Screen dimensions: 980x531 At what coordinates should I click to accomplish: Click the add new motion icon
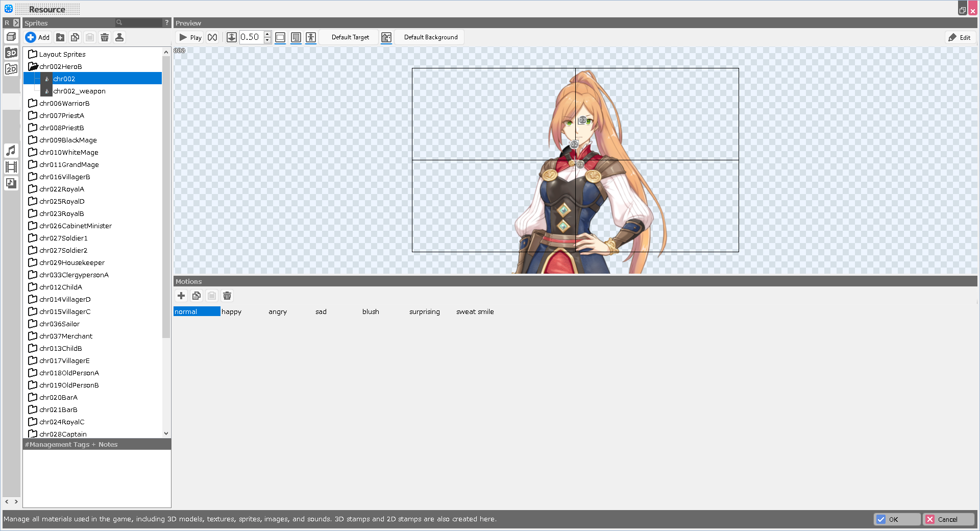[x=181, y=296]
